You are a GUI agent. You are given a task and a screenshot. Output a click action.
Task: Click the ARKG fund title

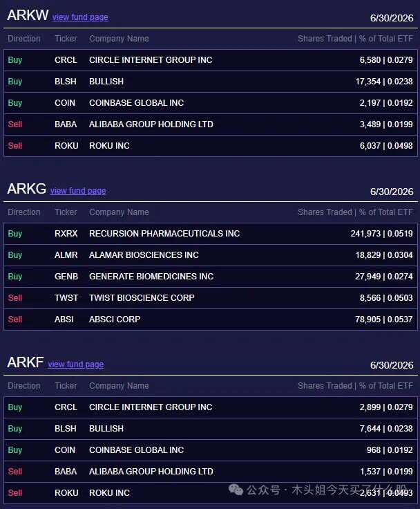click(x=26, y=189)
